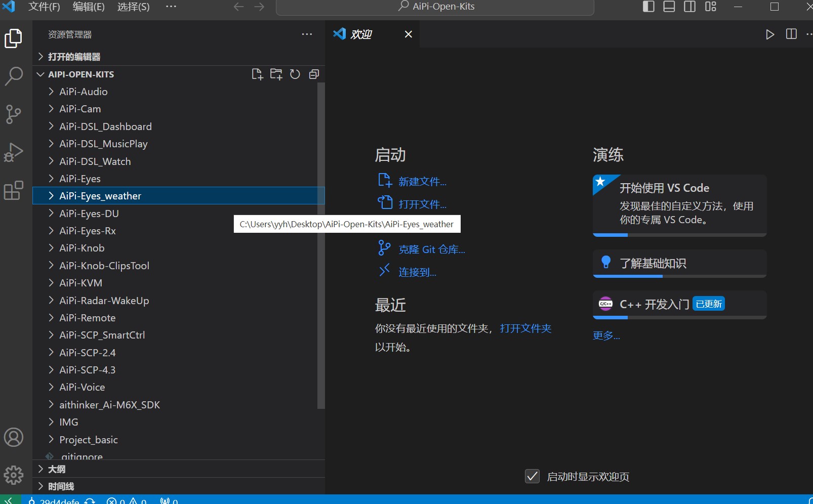Screen dimensions: 813x504
Task: Open the Source Control view
Action: (x=14, y=114)
